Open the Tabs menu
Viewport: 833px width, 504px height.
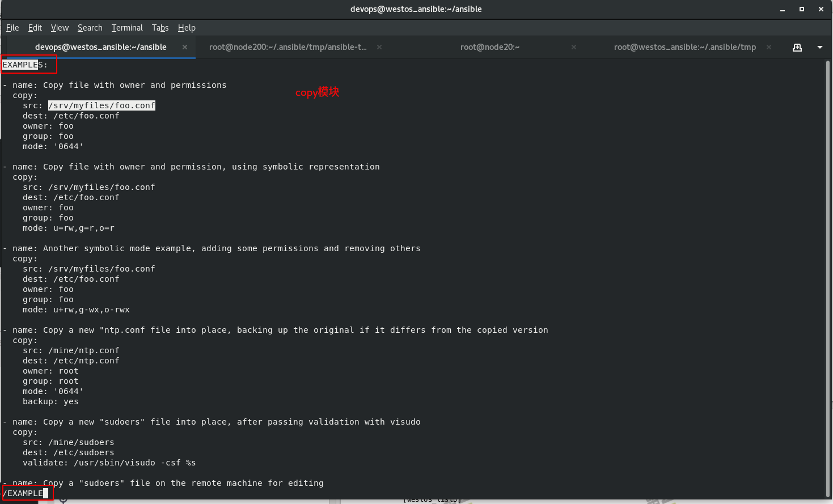click(160, 28)
